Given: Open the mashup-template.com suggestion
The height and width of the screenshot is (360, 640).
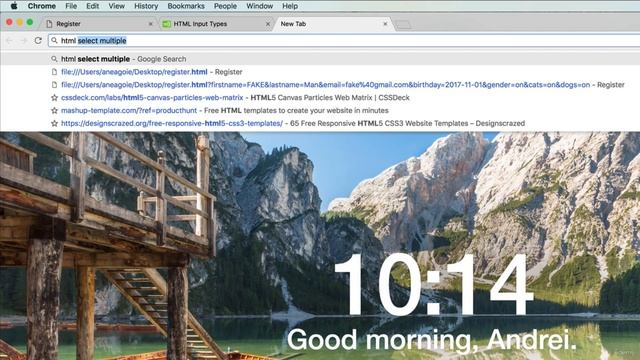Looking at the screenshot, I should (320, 110).
